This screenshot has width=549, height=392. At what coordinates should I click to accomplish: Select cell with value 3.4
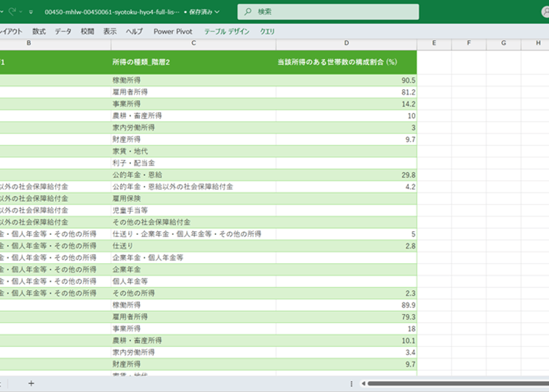click(346, 352)
